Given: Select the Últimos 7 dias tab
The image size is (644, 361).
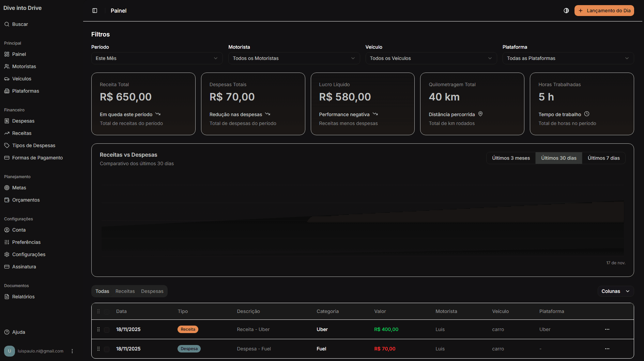Looking at the screenshot, I should pyautogui.click(x=603, y=158).
